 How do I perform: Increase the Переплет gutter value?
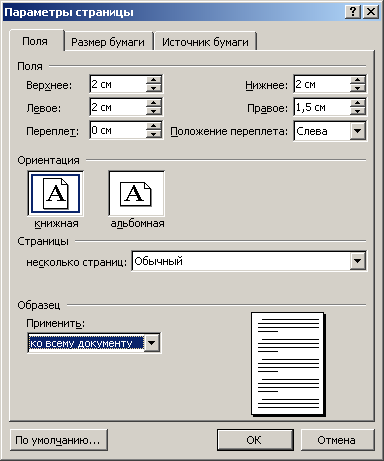[154, 126]
